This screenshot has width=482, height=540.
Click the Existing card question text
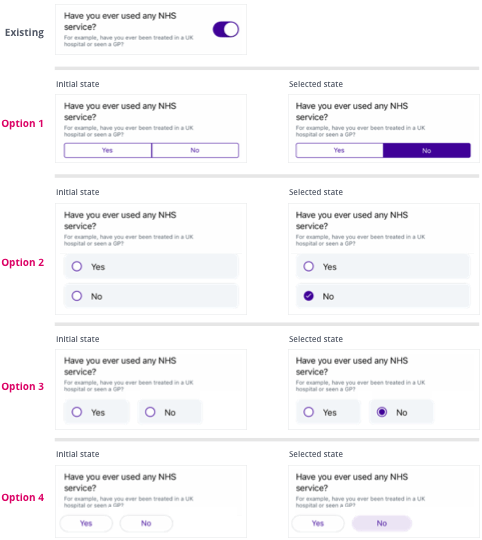[x=120, y=21]
